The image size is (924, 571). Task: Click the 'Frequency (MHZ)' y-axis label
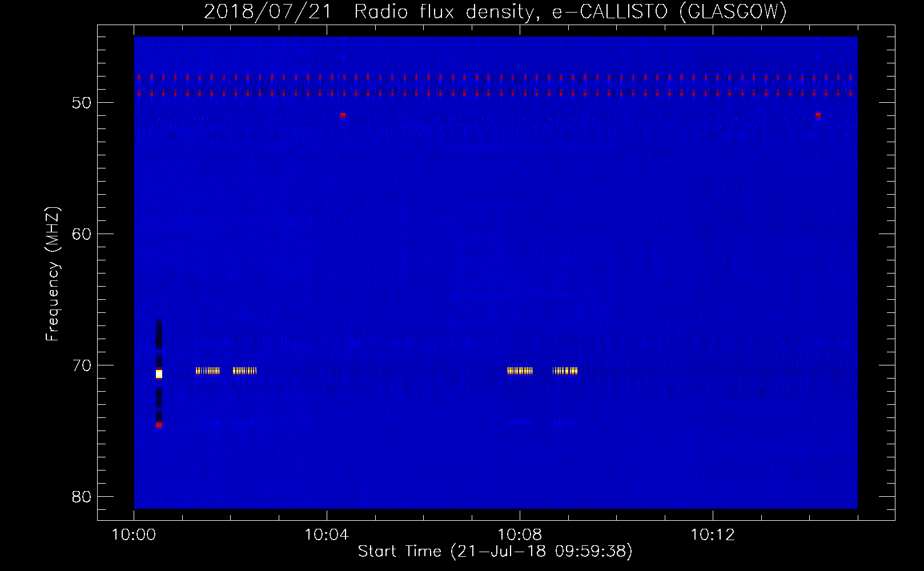click(53, 274)
